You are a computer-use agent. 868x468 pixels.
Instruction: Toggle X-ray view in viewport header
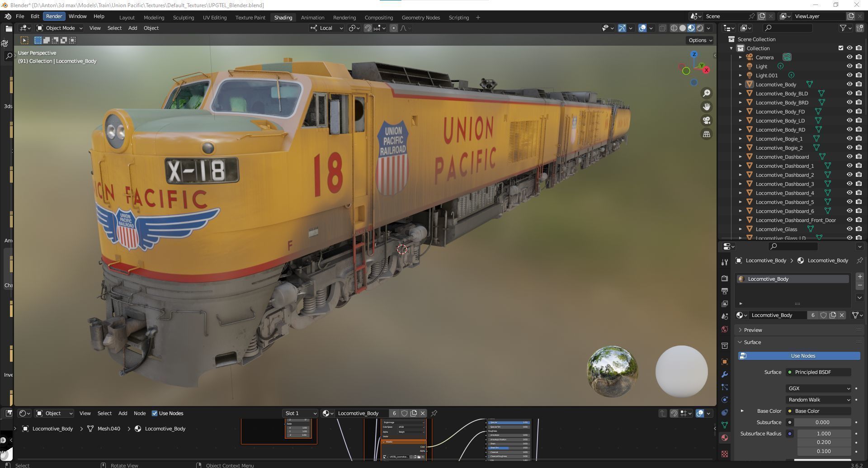tap(662, 28)
